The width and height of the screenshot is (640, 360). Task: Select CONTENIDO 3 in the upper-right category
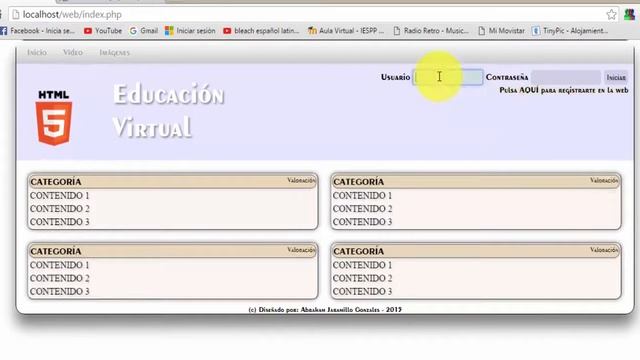click(362, 222)
